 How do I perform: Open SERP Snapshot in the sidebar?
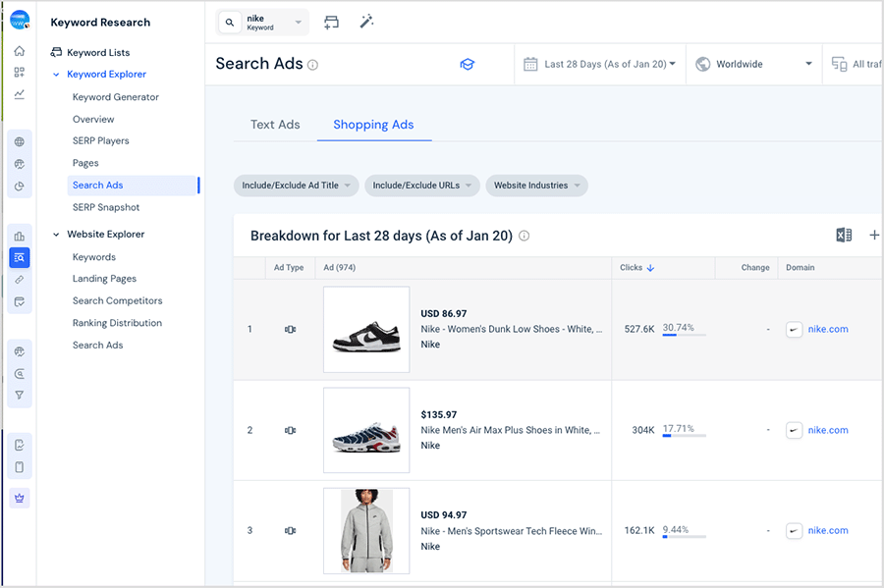point(106,207)
